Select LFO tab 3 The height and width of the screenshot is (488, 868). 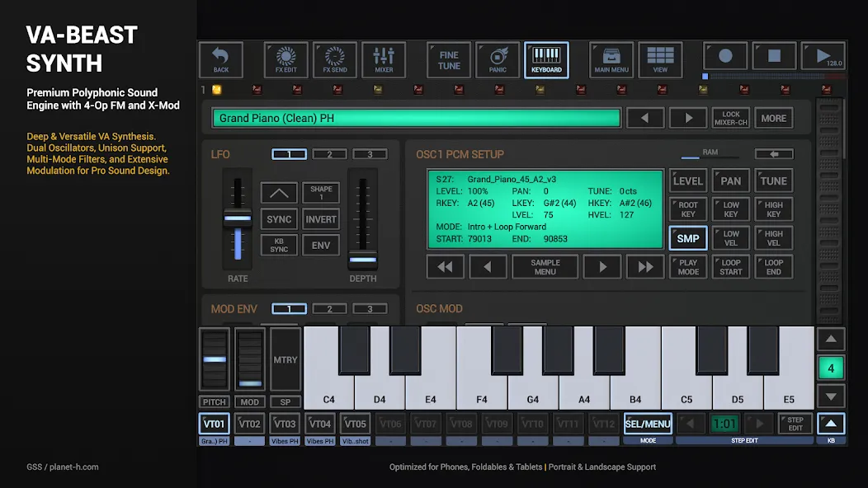pos(370,154)
